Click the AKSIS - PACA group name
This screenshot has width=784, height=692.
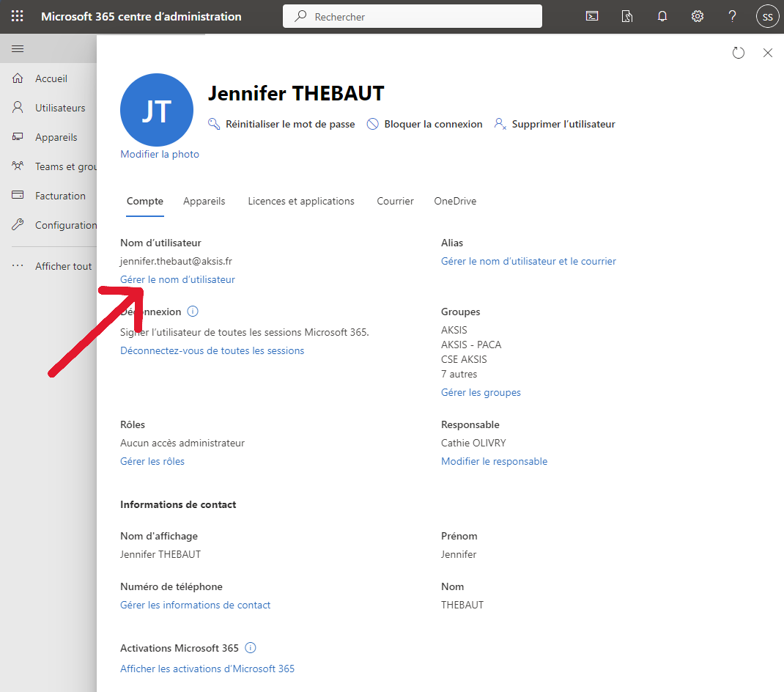click(471, 345)
